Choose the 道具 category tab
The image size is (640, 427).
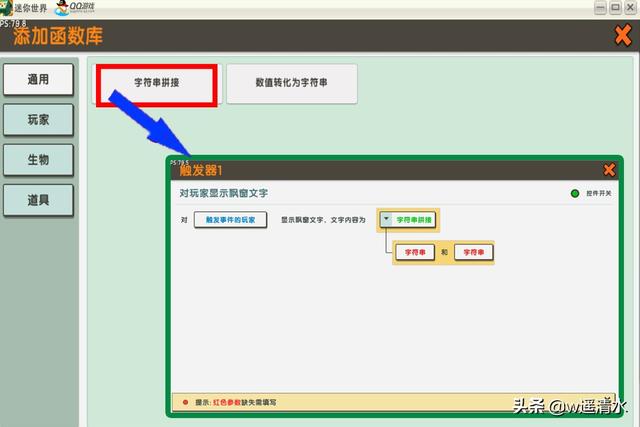click(38, 200)
